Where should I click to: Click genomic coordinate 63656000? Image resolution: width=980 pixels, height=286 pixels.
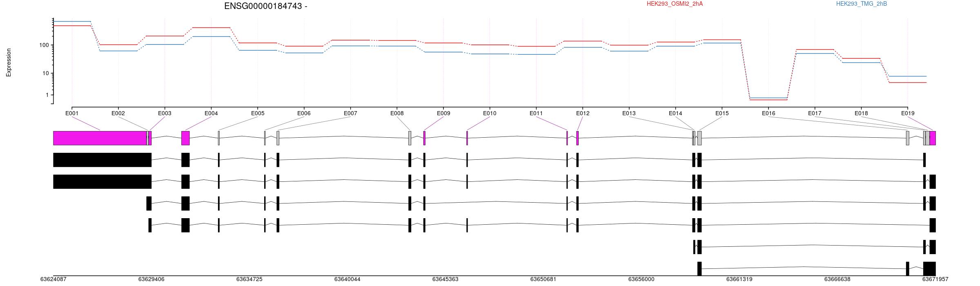[x=641, y=279]
